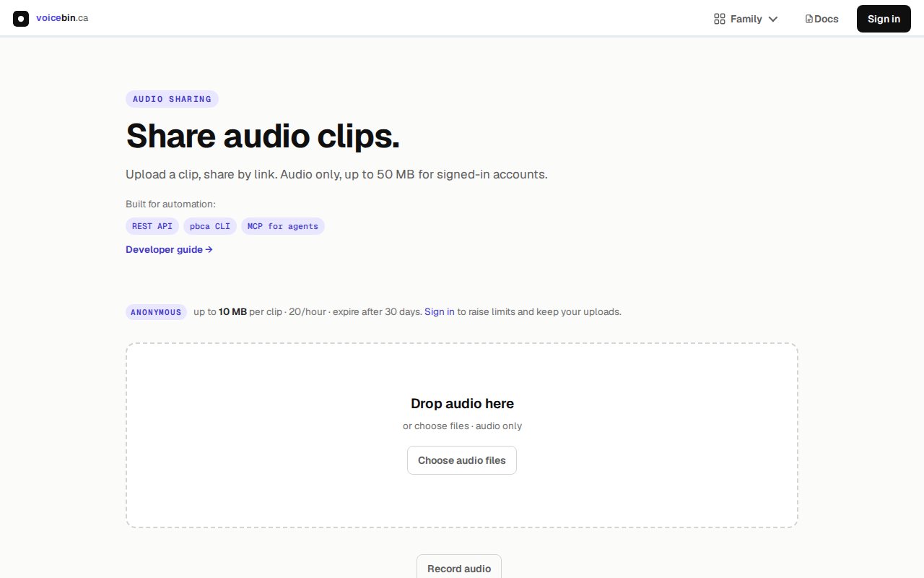Open the voicebin.ca home link
924x578 pixels.
point(62,18)
